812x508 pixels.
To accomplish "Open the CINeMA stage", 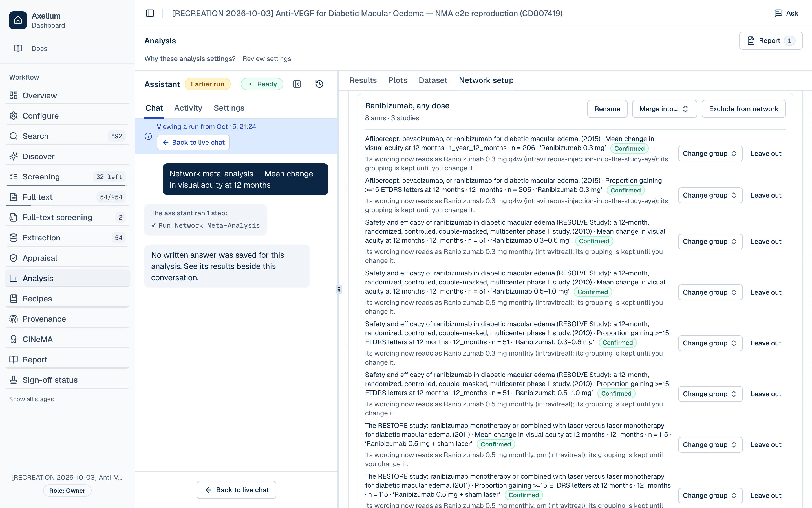I will coord(67,339).
